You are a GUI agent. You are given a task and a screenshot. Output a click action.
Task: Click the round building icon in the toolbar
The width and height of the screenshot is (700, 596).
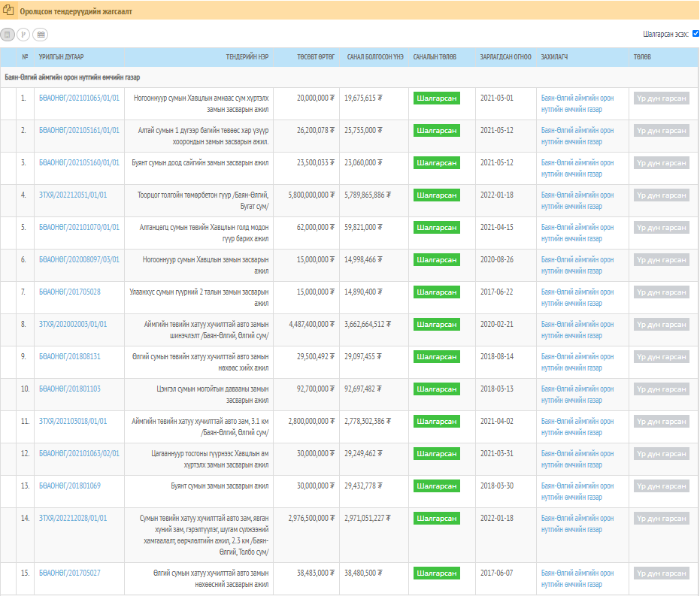coord(40,34)
